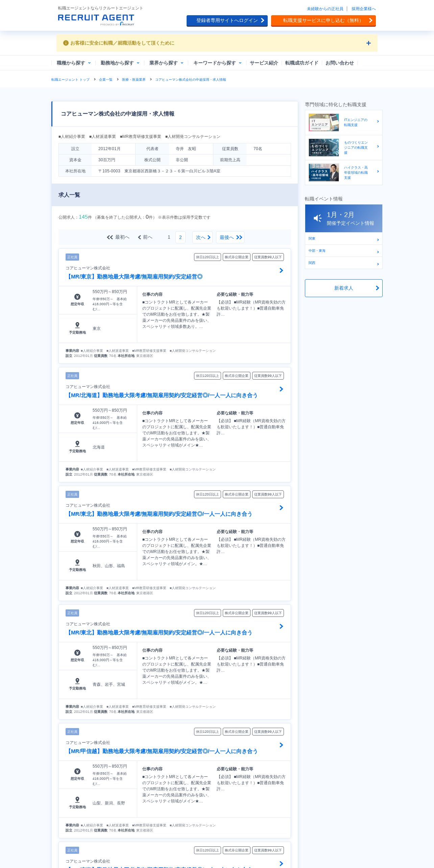This screenshot has width=434, height=868.
Task: Open ハイクラス・高年収領域 thumbnail
Action: [x=324, y=172]
